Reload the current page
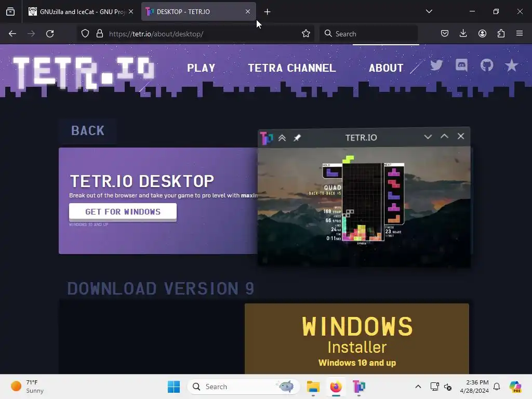Viewport: 532px width, 399px height. coord(50,34)
